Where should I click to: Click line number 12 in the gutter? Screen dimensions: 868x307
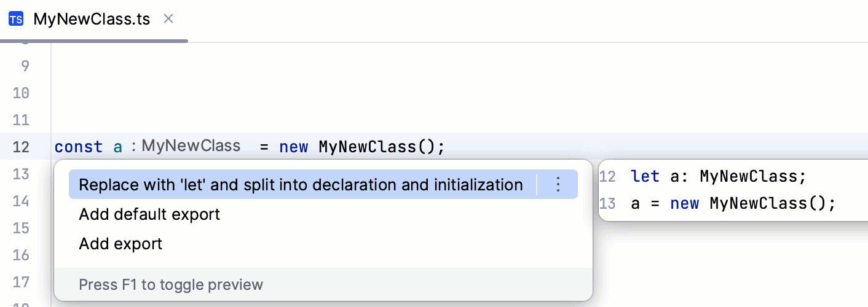click(21, 147)
